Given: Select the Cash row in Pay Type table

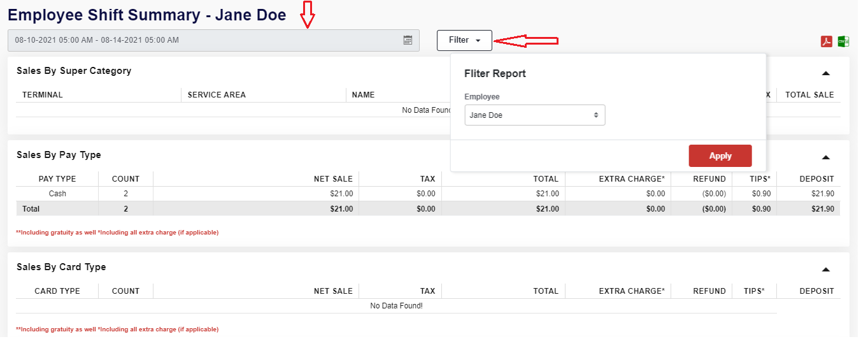Looking at the screenshot, I should tap(57, 194).
